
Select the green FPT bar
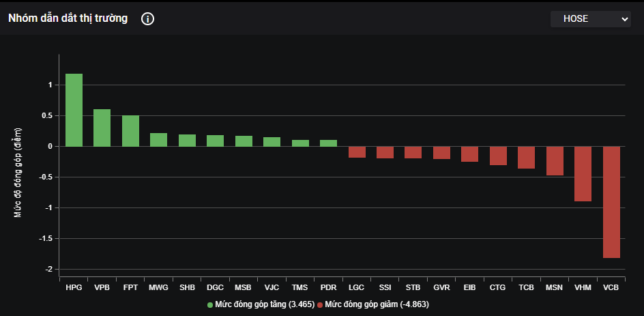pos(130,131)
